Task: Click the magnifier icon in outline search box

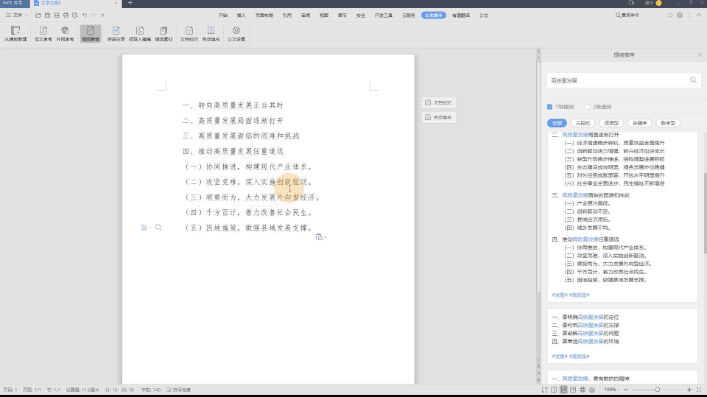Action: click(x=693, y=80)
